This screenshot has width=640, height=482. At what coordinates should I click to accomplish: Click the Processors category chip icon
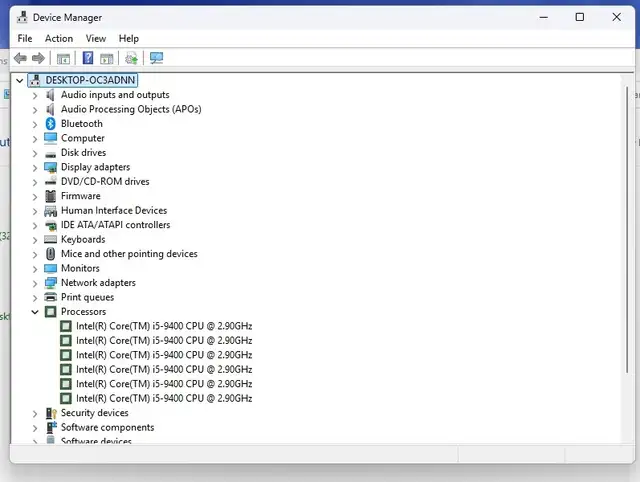51,312
